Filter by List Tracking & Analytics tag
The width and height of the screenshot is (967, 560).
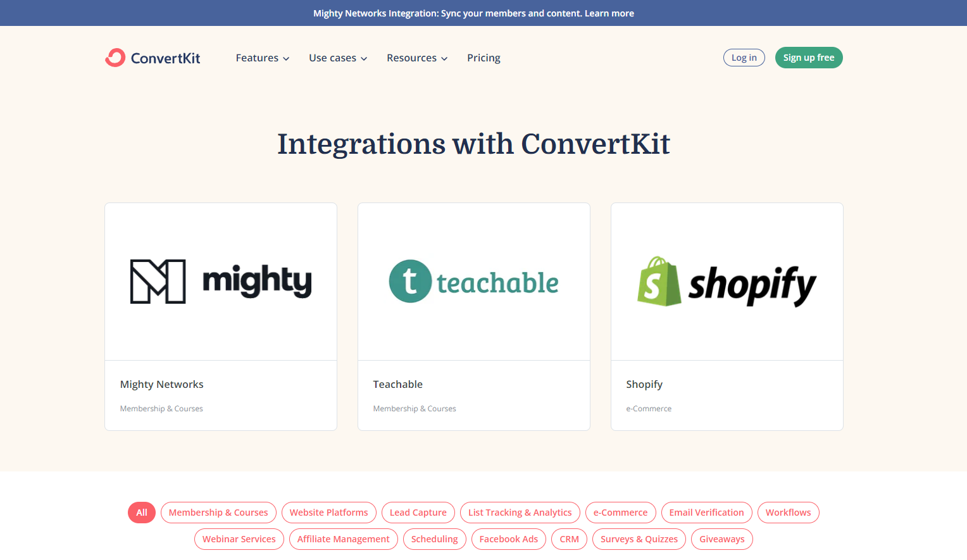(520, 513)
